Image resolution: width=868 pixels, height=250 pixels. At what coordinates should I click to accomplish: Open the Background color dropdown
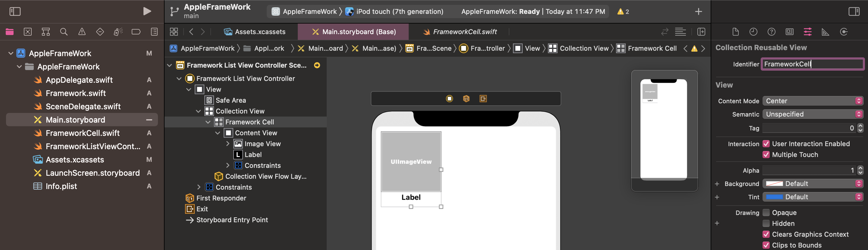click(x=813, y=184)
